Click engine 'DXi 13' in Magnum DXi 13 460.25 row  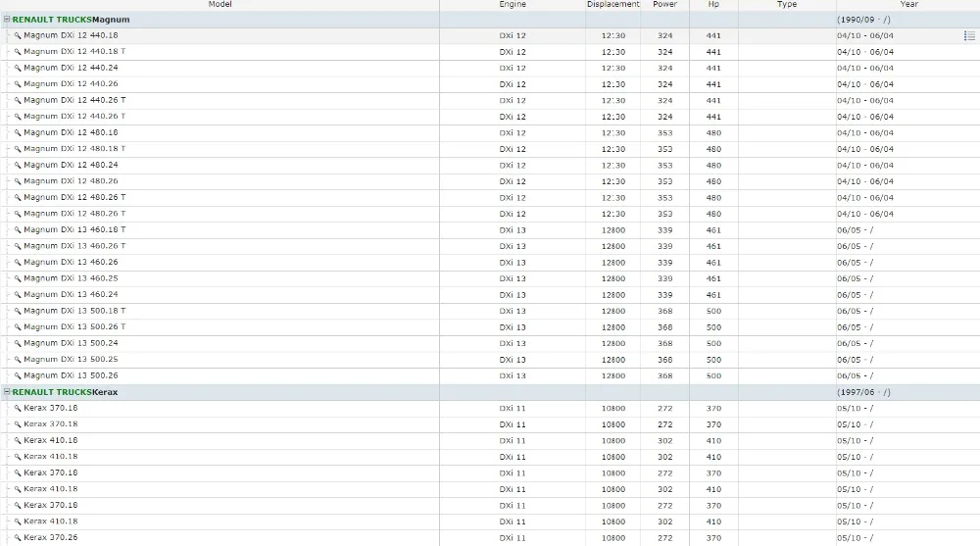pos(513,279)
